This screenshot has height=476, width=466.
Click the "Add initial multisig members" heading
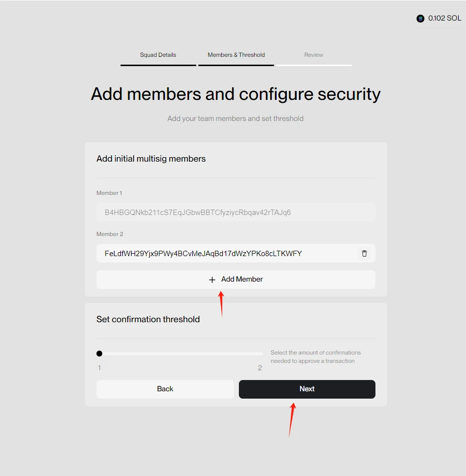[x=151, y=159]
